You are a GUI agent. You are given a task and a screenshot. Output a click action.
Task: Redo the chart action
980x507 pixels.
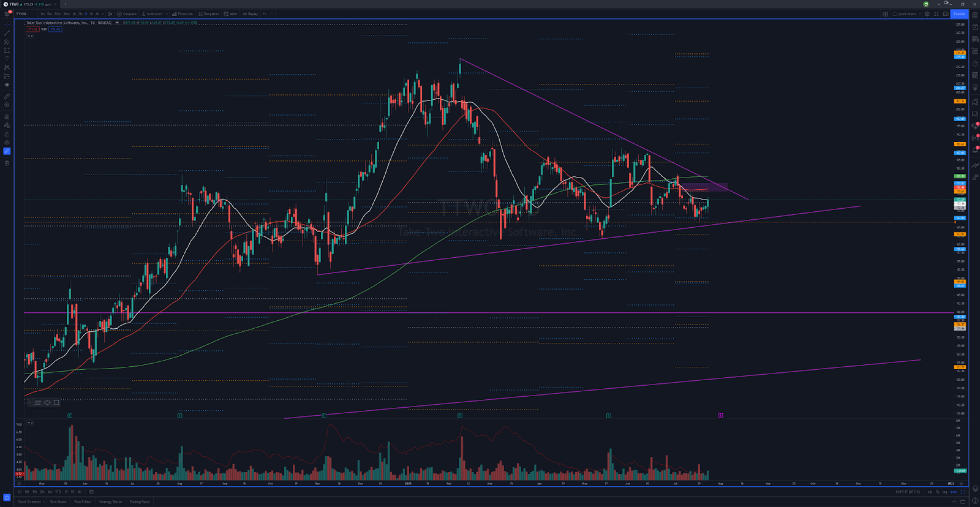[x=271, y=13]
